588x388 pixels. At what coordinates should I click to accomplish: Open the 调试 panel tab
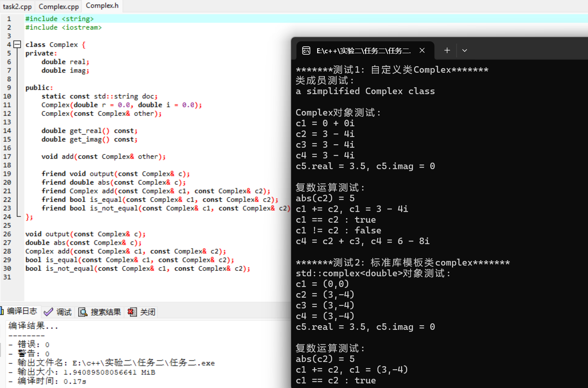click(x=59, y=312)
